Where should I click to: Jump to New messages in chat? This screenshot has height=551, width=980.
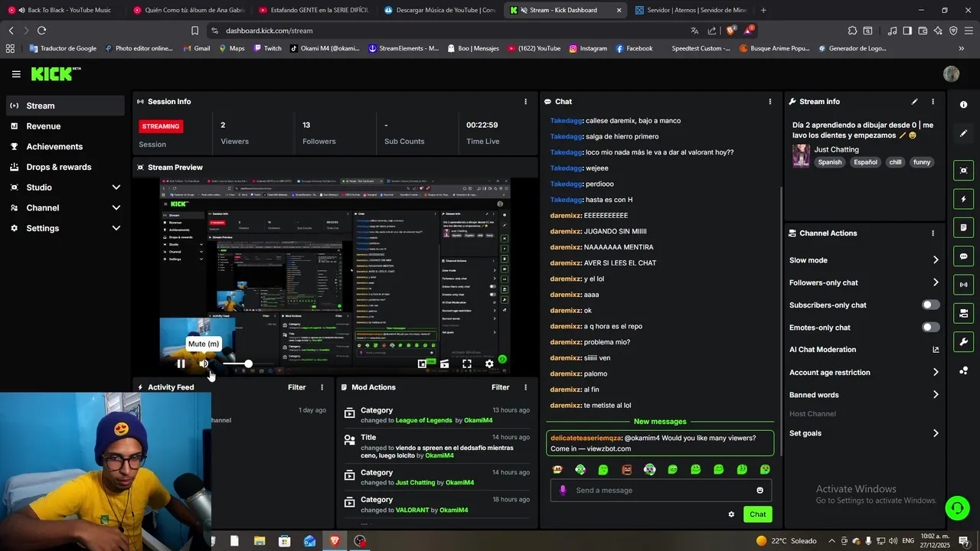[x=660, y=422]
